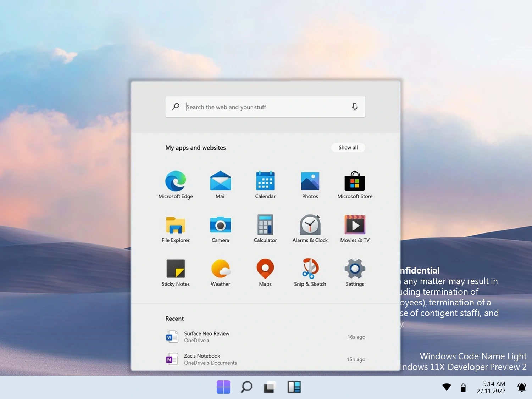Open File Explorer
532x399 pixels.
[176, 229]
